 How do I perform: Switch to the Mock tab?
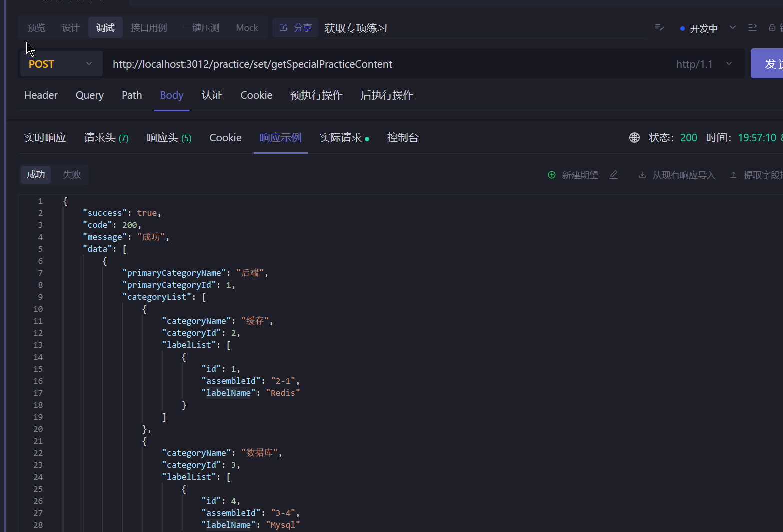[247, 28]
